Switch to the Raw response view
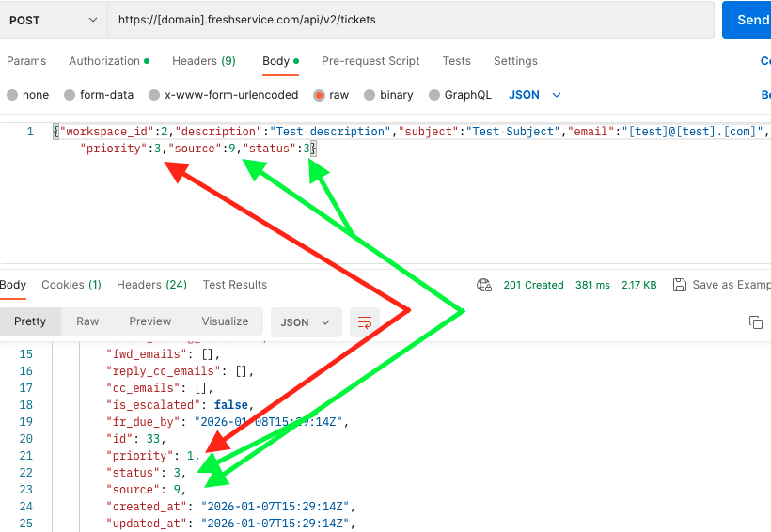The width and height of the screenshot is (771, 532). tap(87, 321)
